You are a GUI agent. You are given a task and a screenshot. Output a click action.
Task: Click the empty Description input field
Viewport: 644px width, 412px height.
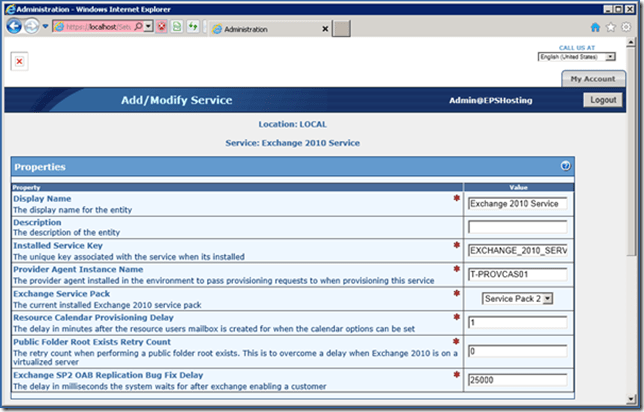pyautogui.click(x=517, y=227)
